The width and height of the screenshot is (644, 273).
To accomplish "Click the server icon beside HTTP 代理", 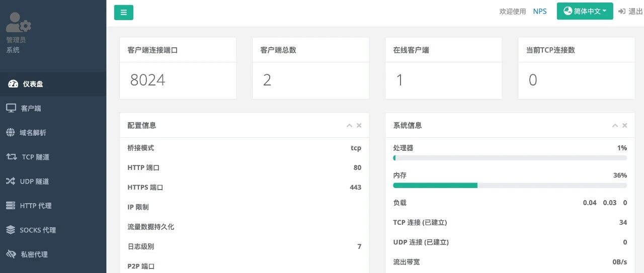I will tap(11, 206).
